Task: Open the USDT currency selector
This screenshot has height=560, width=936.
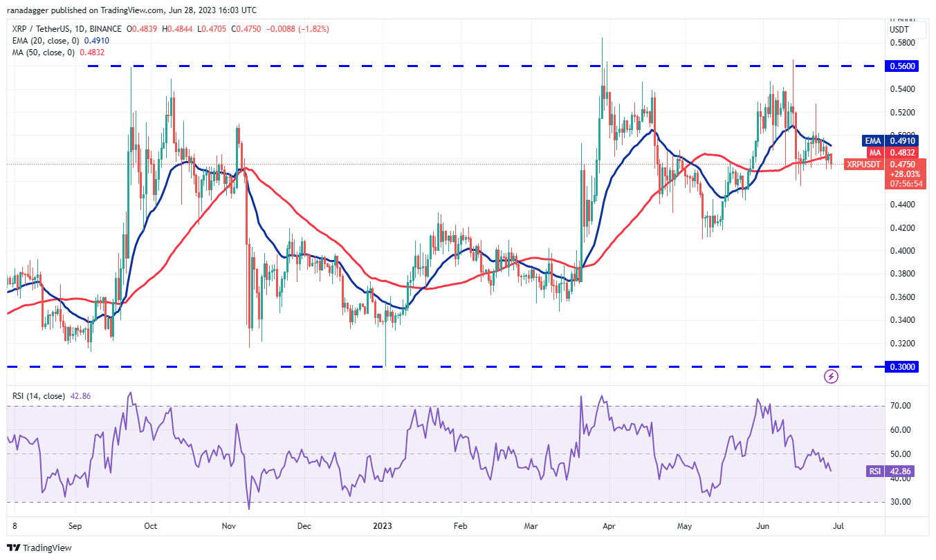Action: pos(899,30)
